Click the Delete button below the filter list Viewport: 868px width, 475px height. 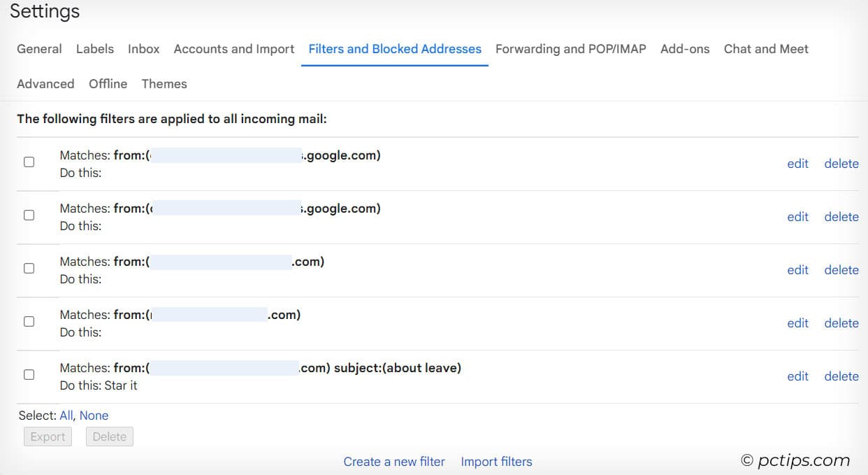pos(109,436)
